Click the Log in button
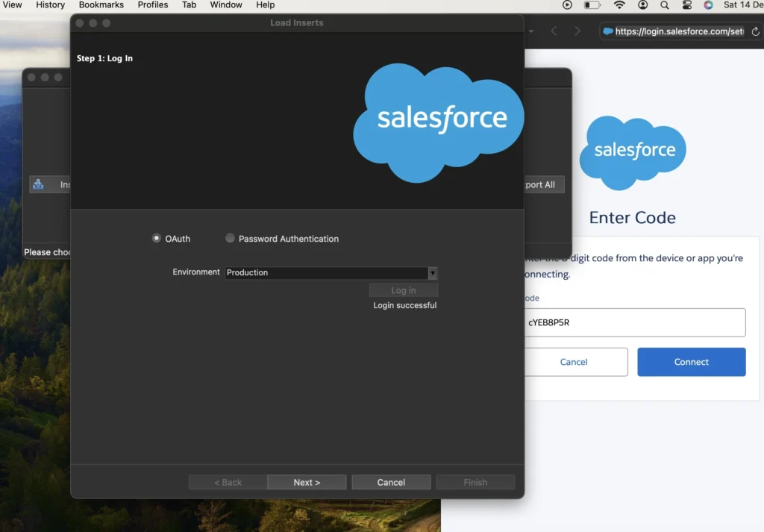 [x=404, y=290]
